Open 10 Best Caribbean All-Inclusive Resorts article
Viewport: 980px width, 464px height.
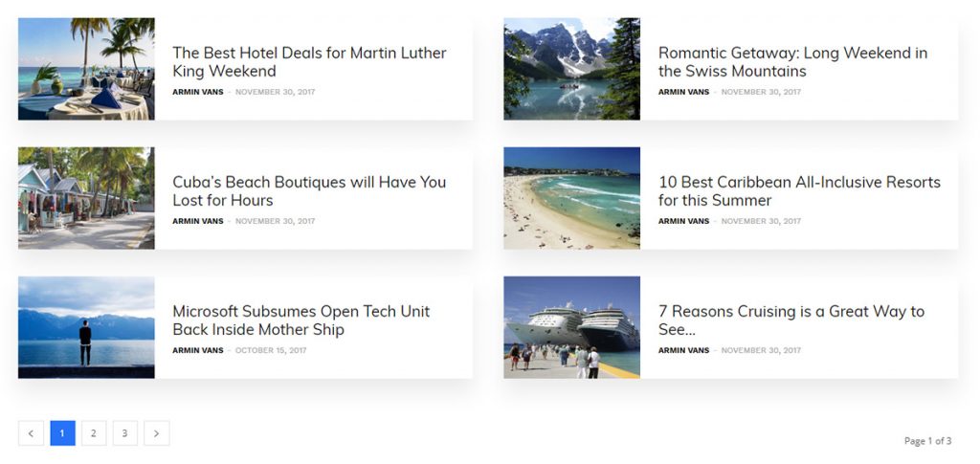pos(799,191)
